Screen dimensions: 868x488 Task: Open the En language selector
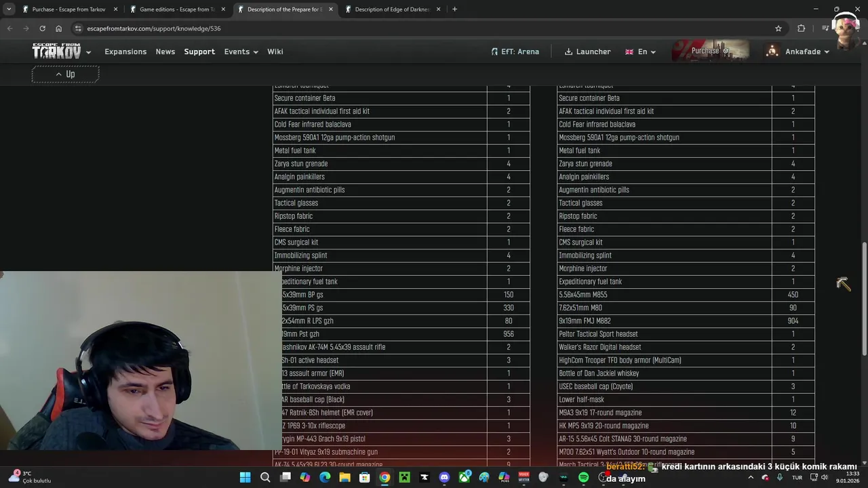pos(641,52)
